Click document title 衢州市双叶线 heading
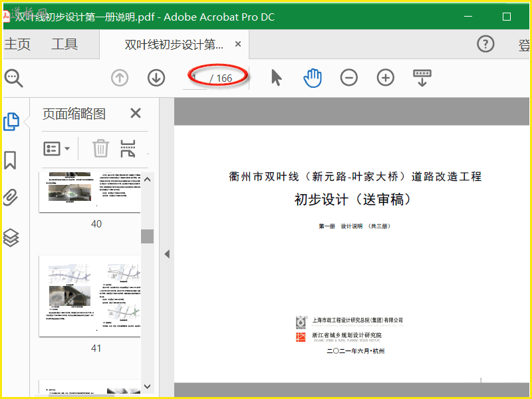 [x=355, y=176]
